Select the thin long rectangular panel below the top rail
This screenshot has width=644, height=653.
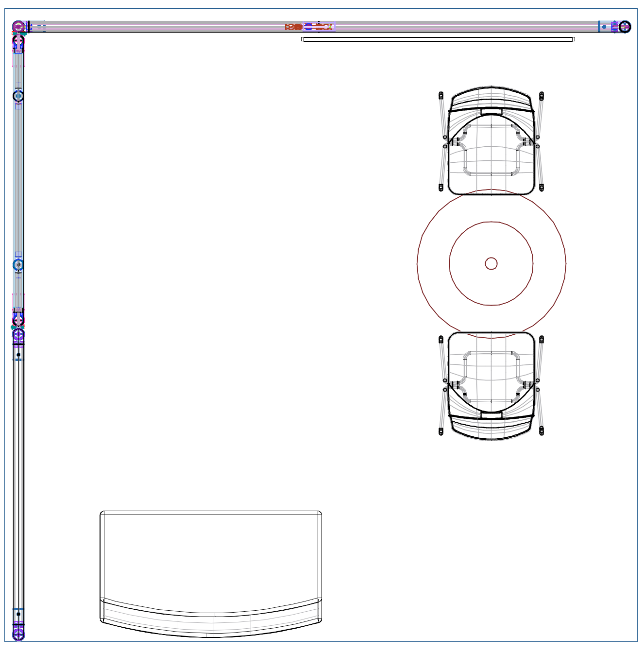(438, 39)
